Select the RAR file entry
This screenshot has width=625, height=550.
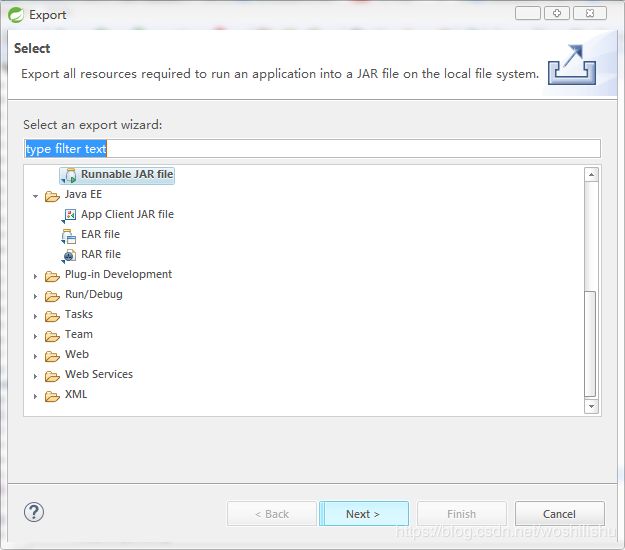101,254
